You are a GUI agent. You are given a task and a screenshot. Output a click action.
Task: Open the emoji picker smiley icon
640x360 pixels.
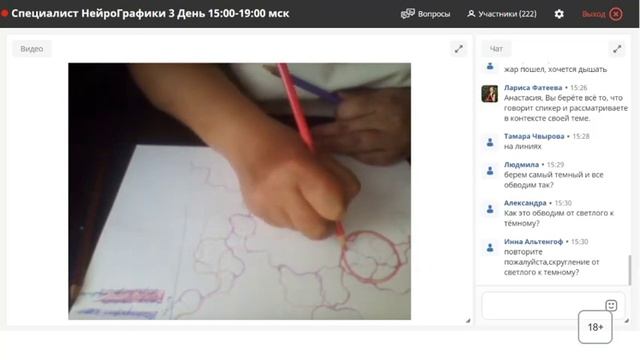(x=611, y=305)
